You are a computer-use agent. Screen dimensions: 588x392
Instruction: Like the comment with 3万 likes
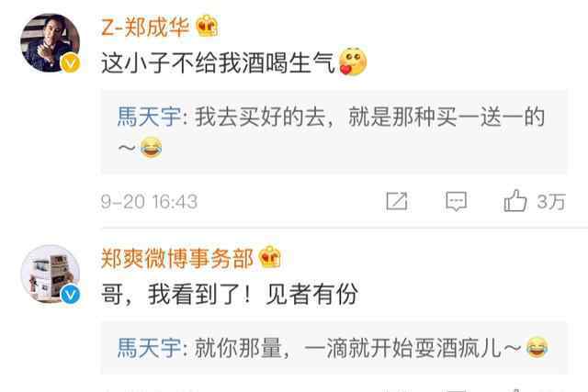(515, 200)
